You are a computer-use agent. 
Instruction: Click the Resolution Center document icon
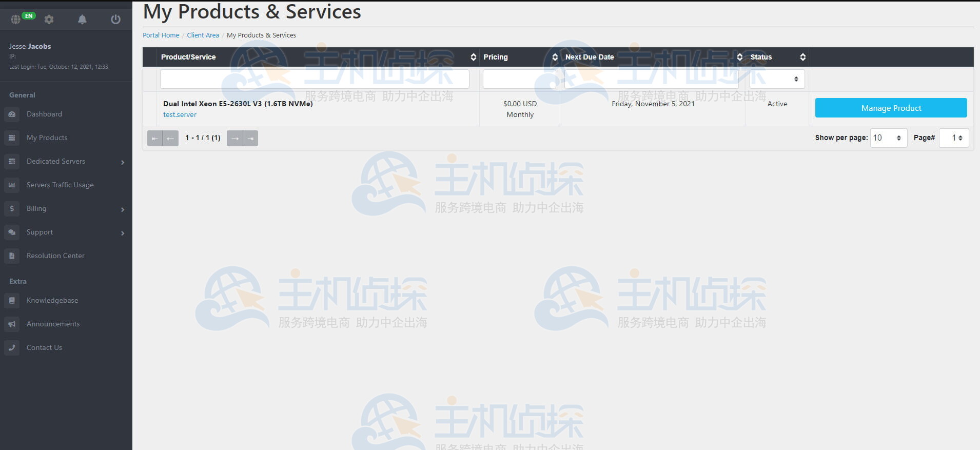(12, 256)
